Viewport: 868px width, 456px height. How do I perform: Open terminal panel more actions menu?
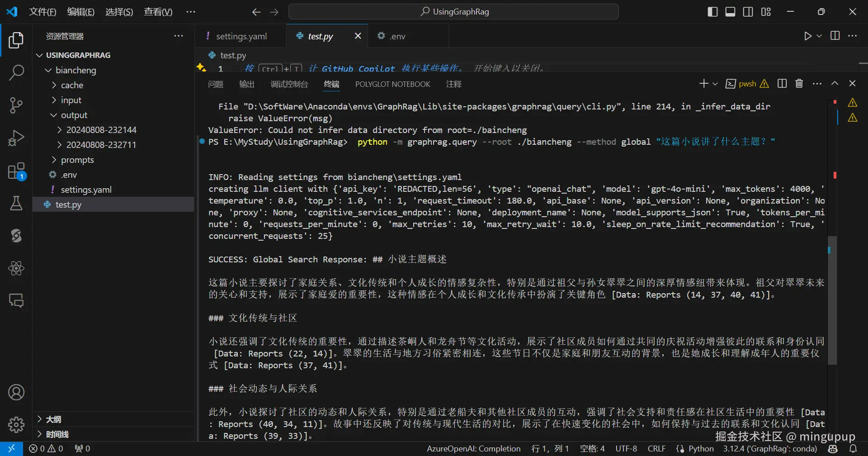[x=817, y=84]
